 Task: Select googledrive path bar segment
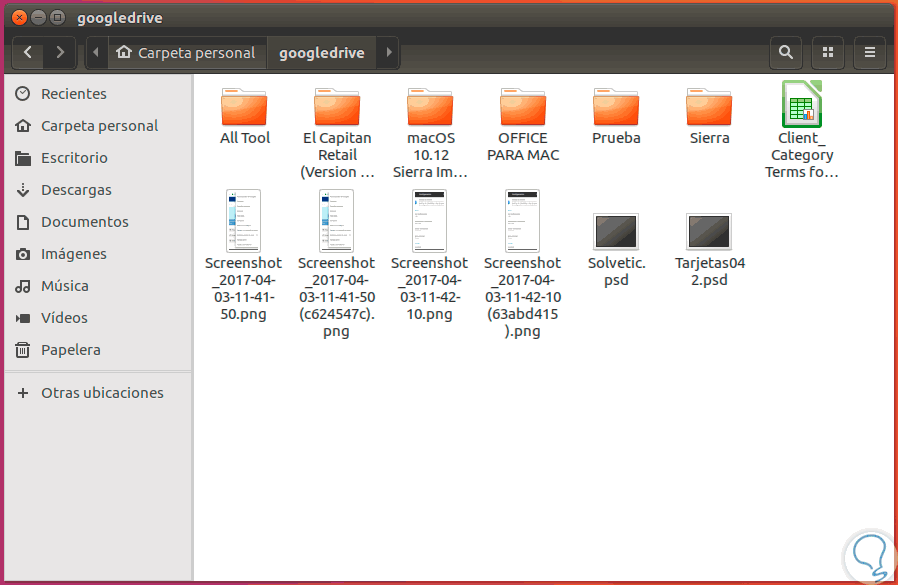[x=322, y=53]
